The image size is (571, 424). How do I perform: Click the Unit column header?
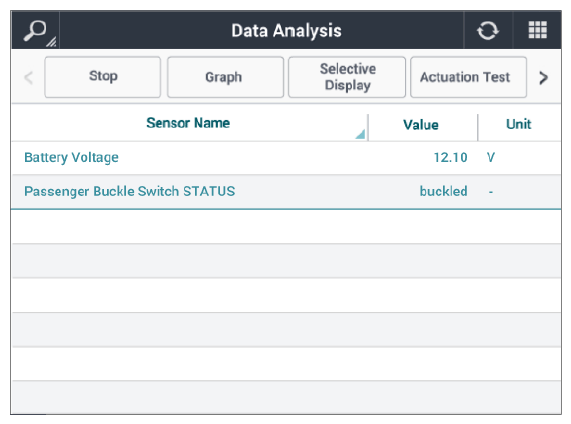point(519,124)
